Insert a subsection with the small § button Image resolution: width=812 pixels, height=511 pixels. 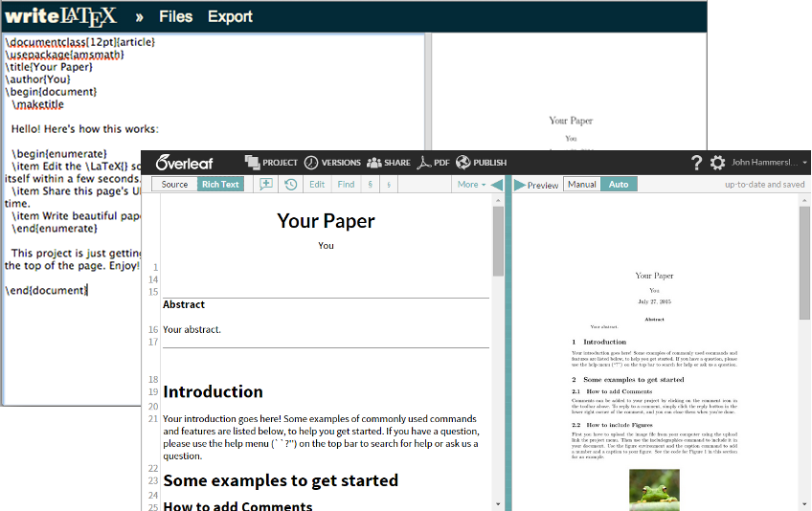point(389,185)
